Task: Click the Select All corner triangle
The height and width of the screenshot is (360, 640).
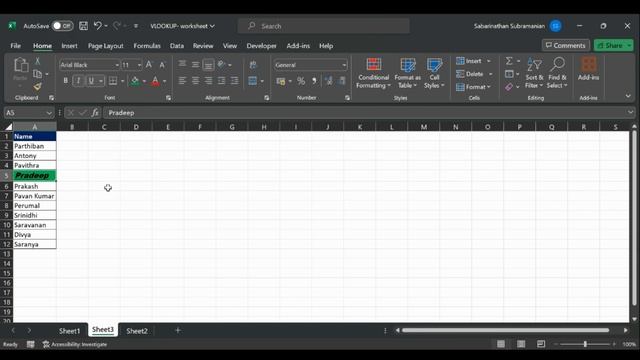Action: pos(8,127)
